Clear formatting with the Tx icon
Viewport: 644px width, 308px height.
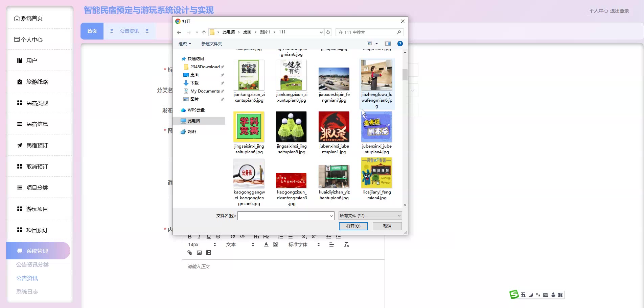click(x=346, y=245)
